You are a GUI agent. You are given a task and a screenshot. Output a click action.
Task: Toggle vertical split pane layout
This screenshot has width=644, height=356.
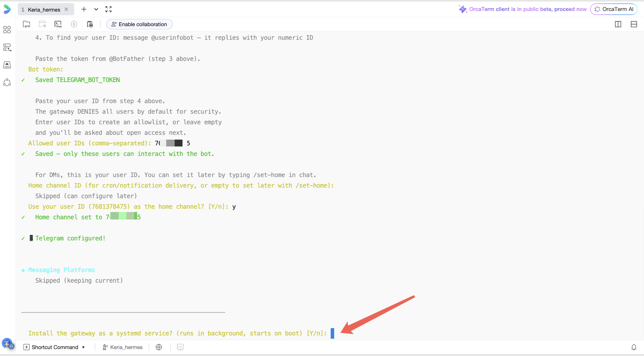(618, 24)
